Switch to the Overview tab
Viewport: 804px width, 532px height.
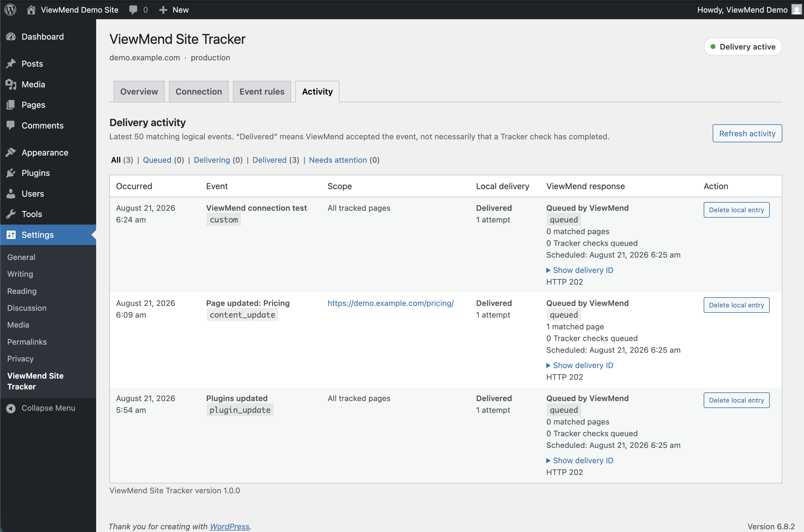[x=139, y=92]
